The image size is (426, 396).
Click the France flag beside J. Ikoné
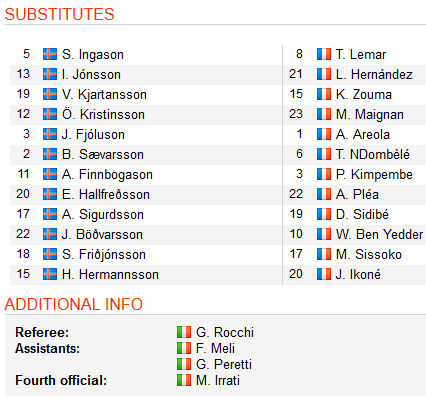coord(324,274)
